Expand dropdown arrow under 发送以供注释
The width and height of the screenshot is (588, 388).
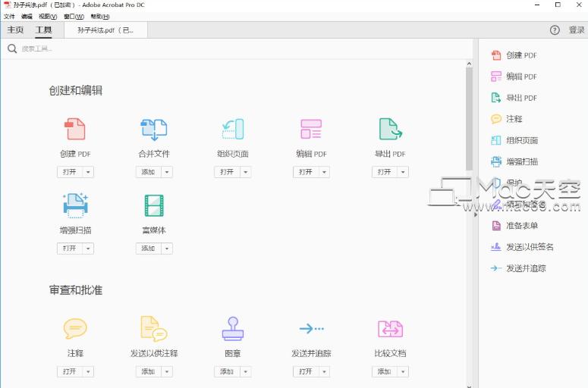pos(167,371)
